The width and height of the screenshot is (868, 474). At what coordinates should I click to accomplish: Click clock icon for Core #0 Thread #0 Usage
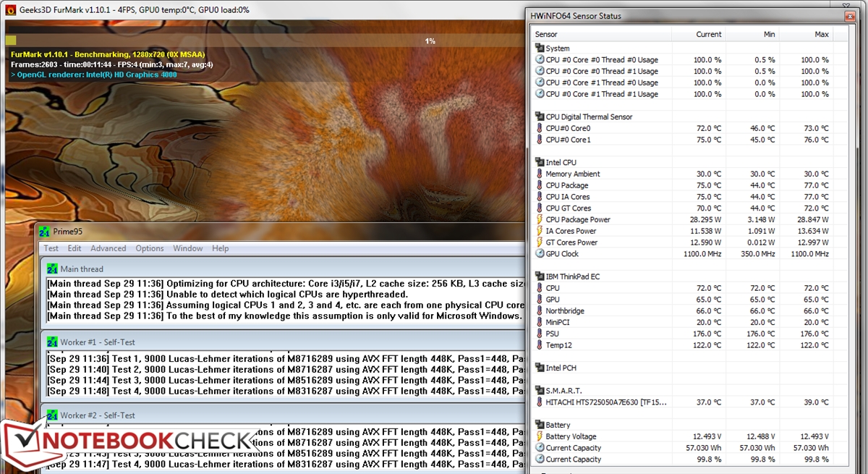point(540,60)
